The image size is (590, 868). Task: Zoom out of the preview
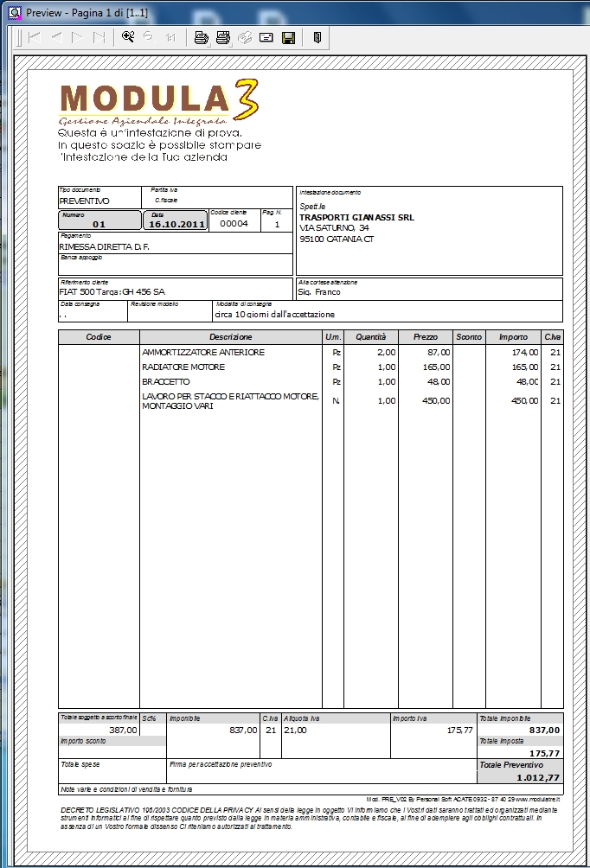149,37
